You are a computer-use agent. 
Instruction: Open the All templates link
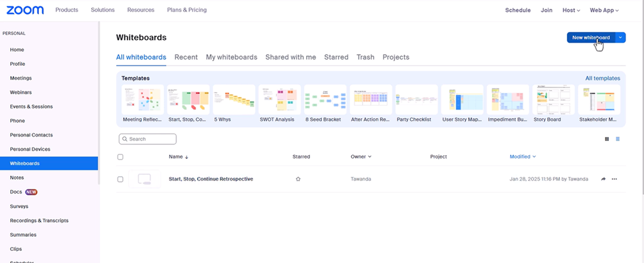pyautogui.click(x=603, y=78)
